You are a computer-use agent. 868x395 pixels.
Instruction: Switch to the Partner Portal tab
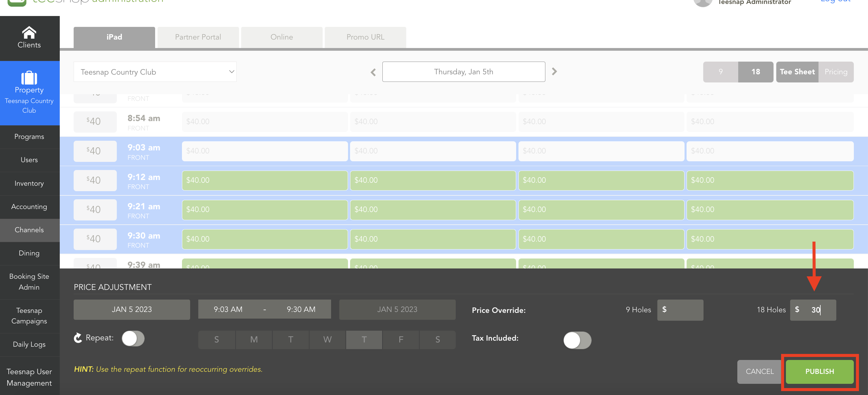coord(198,37)
